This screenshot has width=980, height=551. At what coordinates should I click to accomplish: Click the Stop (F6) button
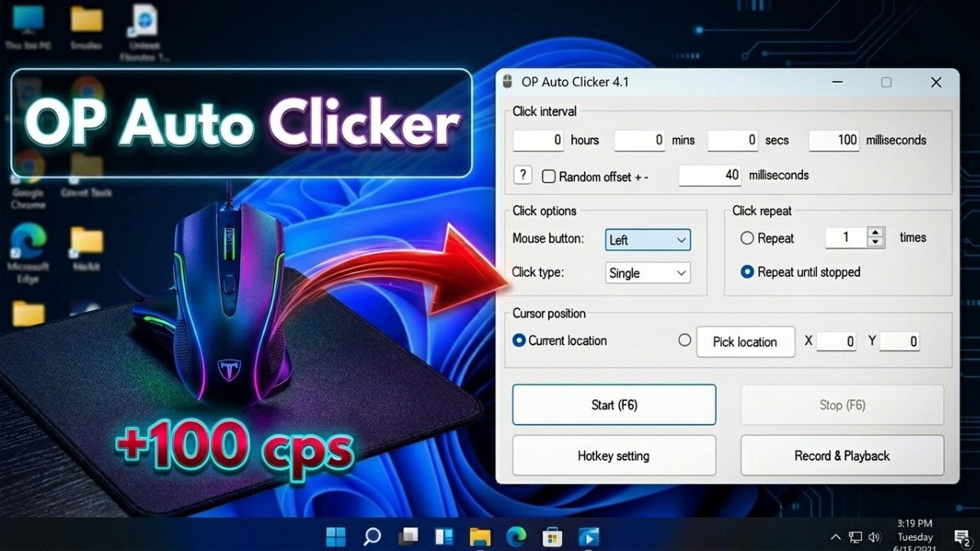[842, 405]
